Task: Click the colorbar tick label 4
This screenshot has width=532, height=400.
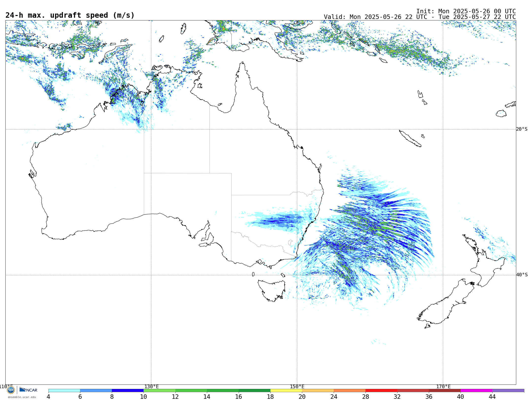Action: (49, 397)
